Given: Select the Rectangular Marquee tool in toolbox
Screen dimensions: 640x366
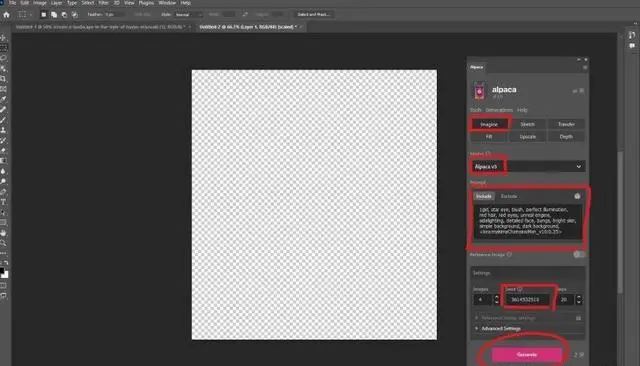Looking at the screenshot, I should 3,48.
